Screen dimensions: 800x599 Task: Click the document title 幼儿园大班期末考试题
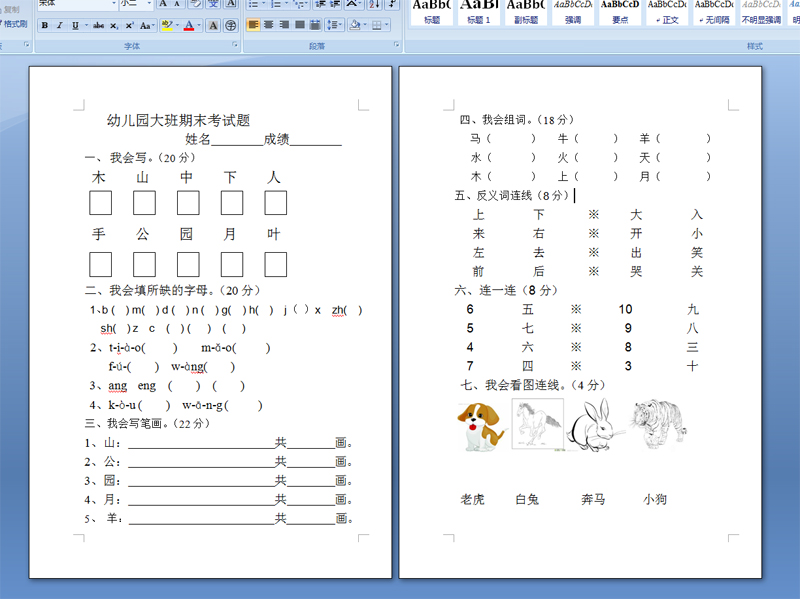click(x=178, y=120)
